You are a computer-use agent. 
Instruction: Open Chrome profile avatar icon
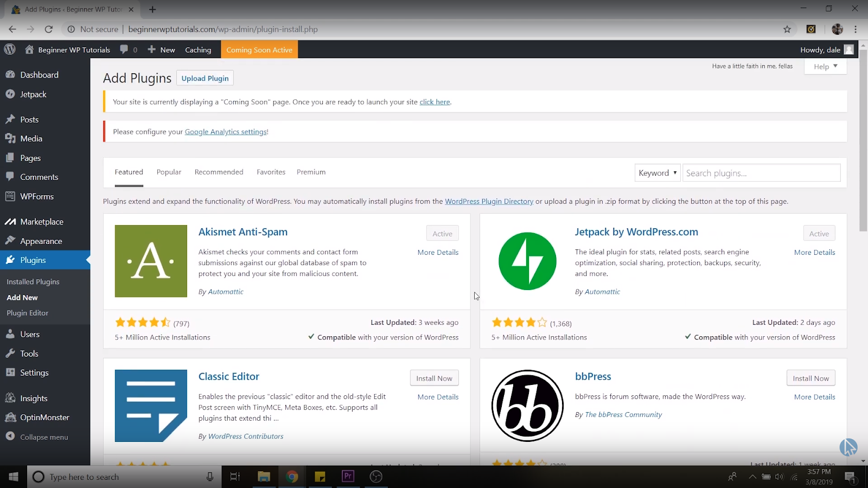point(837,29)
